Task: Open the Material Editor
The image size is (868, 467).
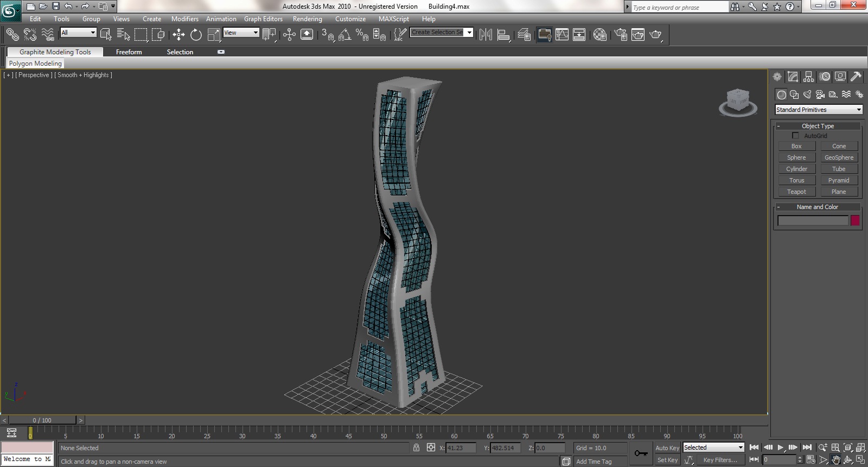Action: [599, 35]
